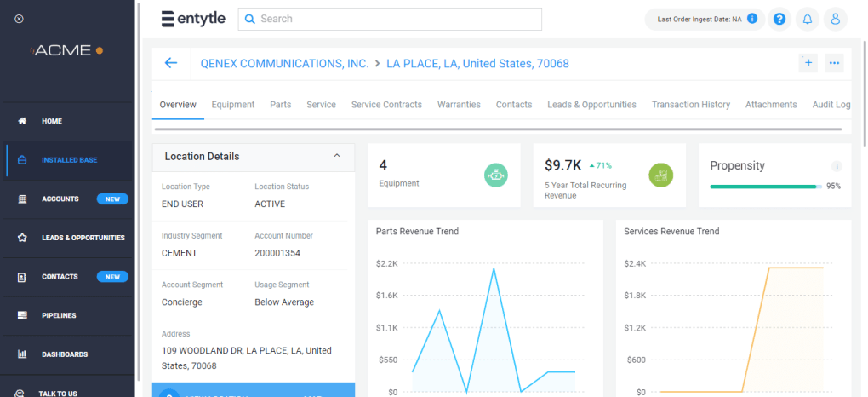The height and width of the screenshot is (397, 868).
Task: Open the Leads & Opportunities tab
Action: pos(591,104)
